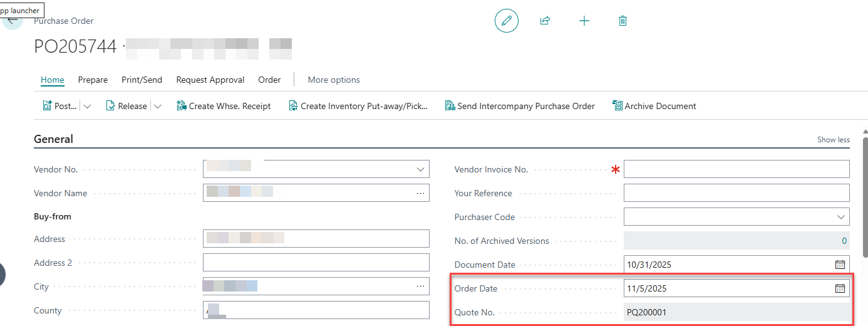Screen dimensions: 868x326
Task: Click Show less in General section
Action: [833, 140]
